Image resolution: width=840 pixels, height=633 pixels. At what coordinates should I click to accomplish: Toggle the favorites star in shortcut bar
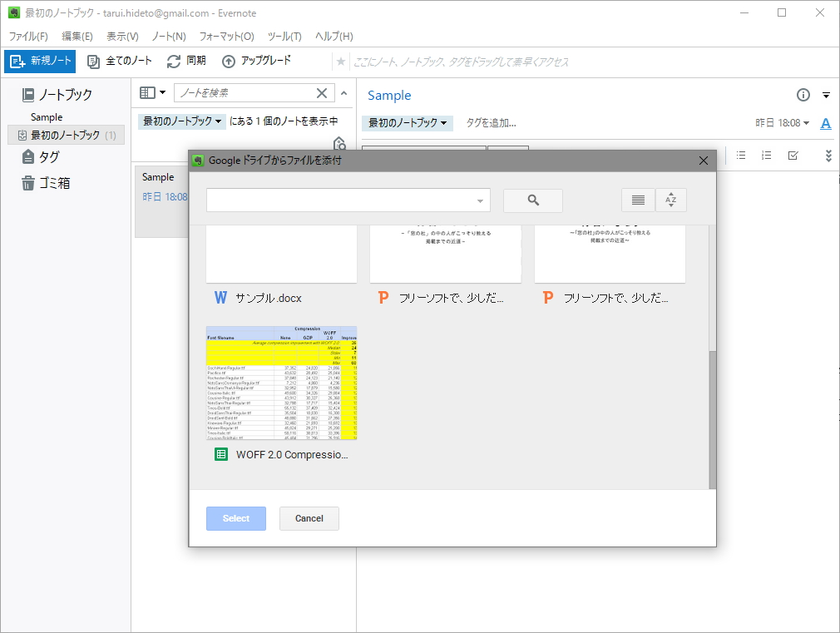click(343, 60)
